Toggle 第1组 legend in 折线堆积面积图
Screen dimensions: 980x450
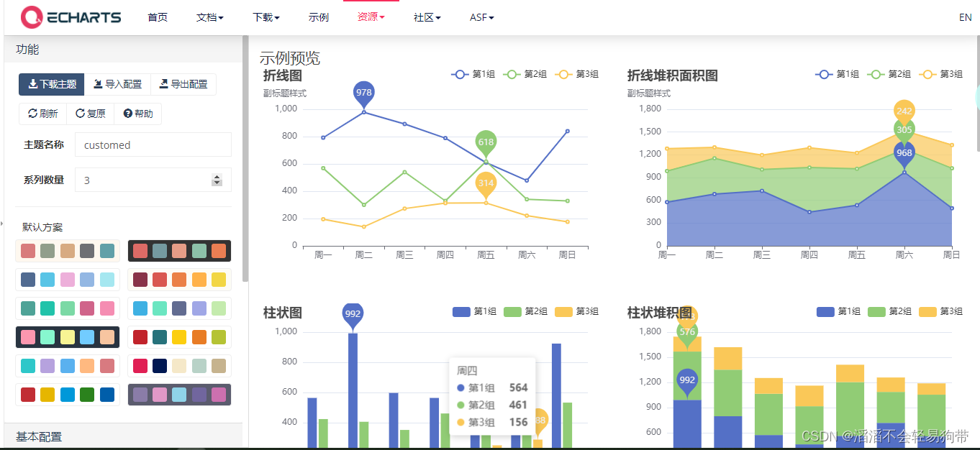pyautogui.click(x=837, y=74)
